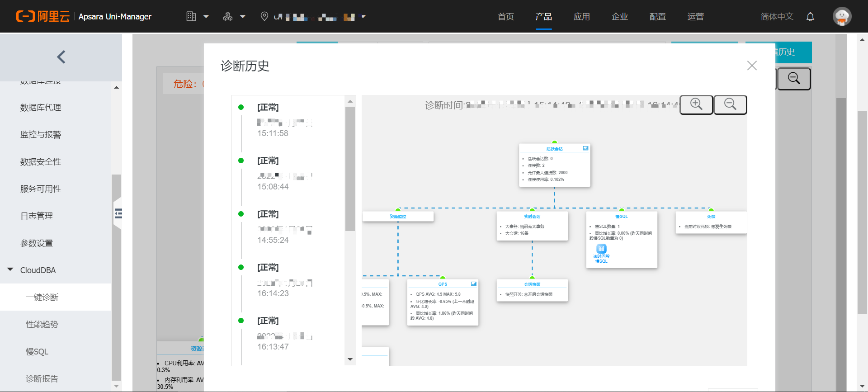Select 产品 top navigation item

tap(544, 17)
